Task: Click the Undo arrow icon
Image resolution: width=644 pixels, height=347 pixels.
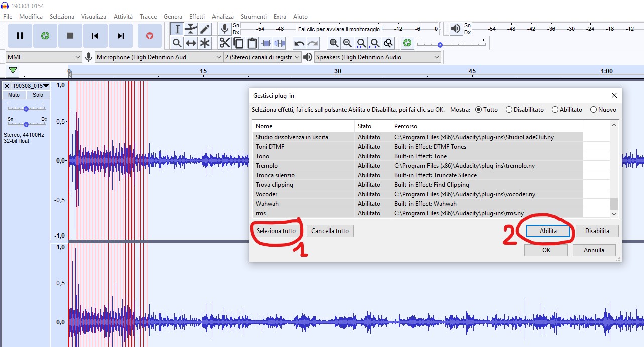Action: 299,43
